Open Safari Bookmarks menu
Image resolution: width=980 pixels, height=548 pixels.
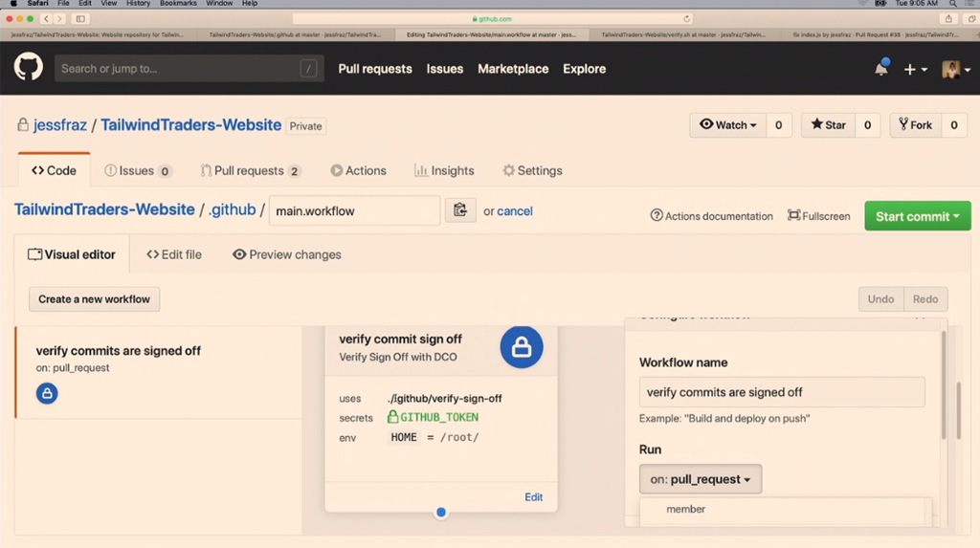[x=178, y=4]
